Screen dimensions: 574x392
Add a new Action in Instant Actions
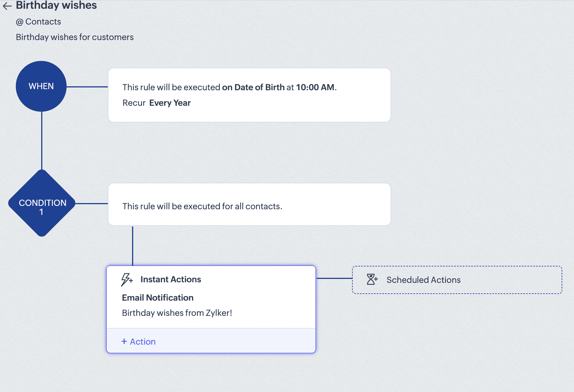tap(139, 342)
